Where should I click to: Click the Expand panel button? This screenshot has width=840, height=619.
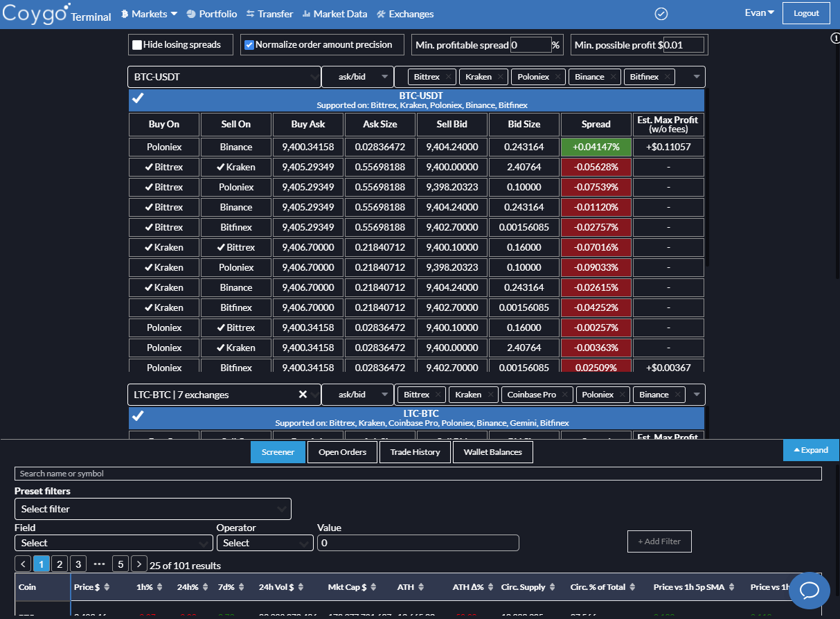click(x=811, y=450)
